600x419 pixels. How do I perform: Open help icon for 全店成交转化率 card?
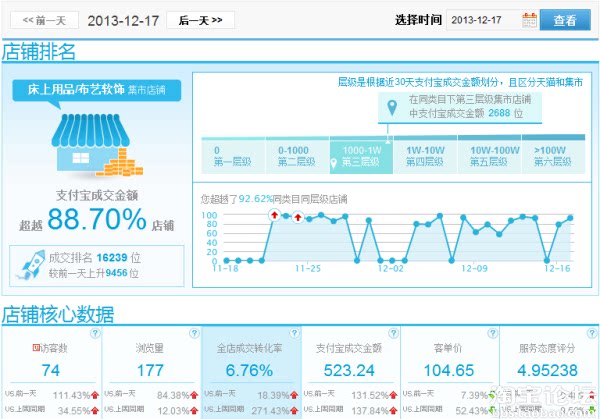(x=294, y=333)
